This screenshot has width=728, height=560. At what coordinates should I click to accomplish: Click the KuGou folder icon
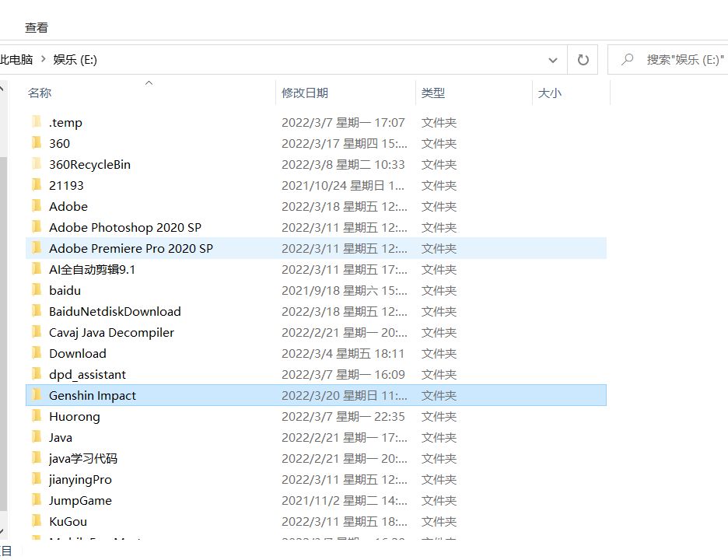point(37,520)
